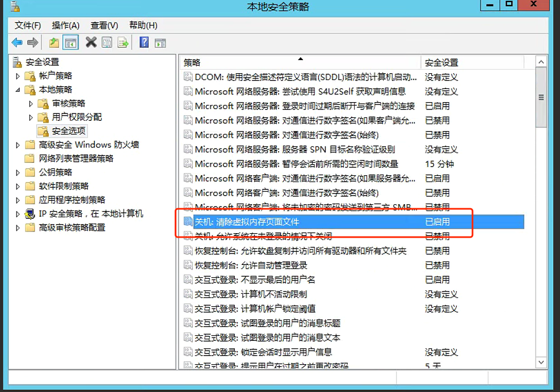Viewport: 560px width, 392px height.
Task: Click the up-one-level folder icon
Action: 53,42
